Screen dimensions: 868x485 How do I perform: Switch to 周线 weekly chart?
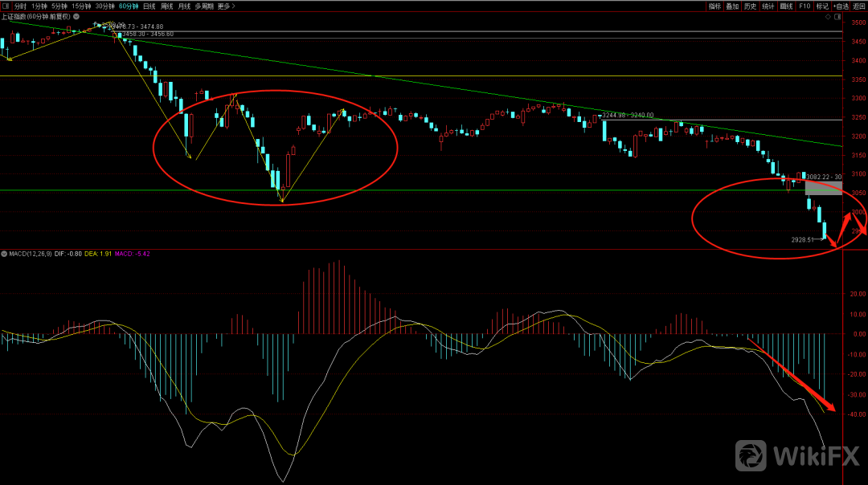[x=167, y=6]
